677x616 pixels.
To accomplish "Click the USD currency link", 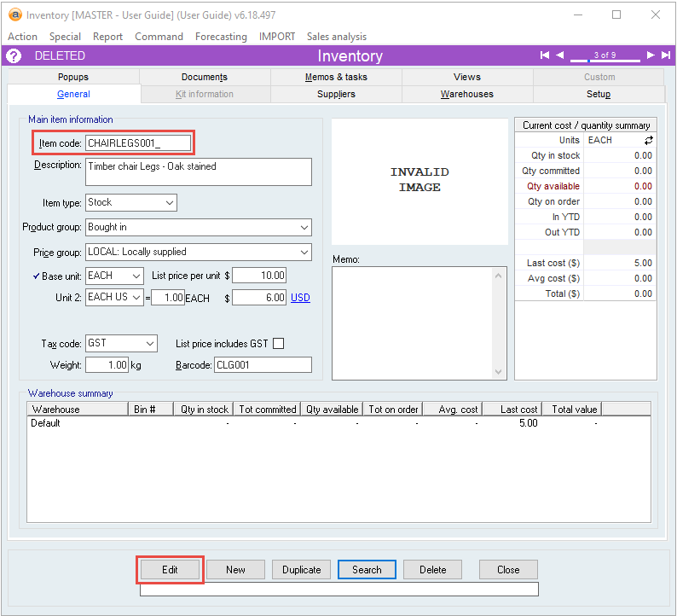I will (300, 298).
